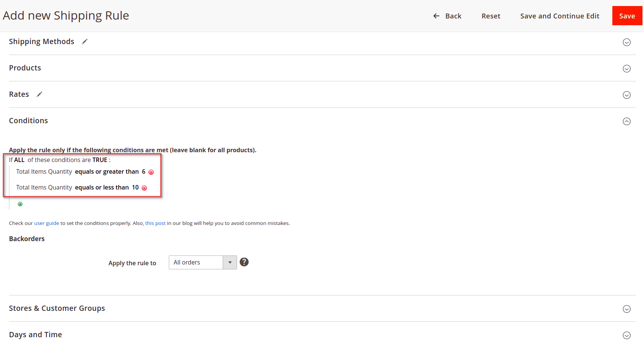Change the 'equals or greater than' operator
Screen dimensions: 644x344
pos(107,171)
